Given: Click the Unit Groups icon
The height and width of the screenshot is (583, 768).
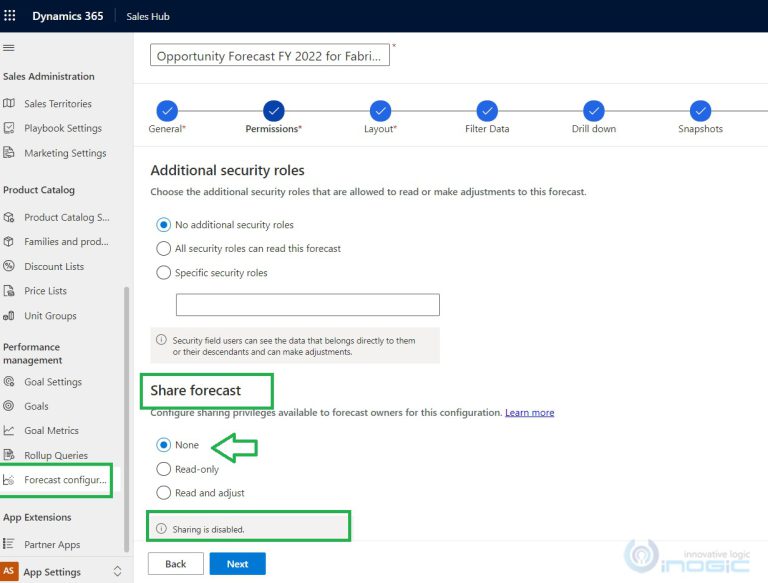Looking at the screenshot, I should (x=9, y=316).
